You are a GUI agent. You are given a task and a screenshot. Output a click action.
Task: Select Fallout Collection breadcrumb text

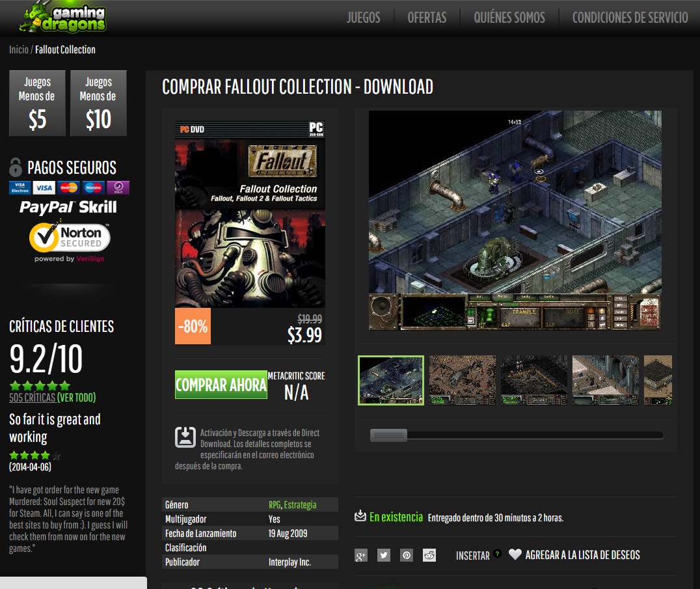pyautogui.click(x=65, y=49)
